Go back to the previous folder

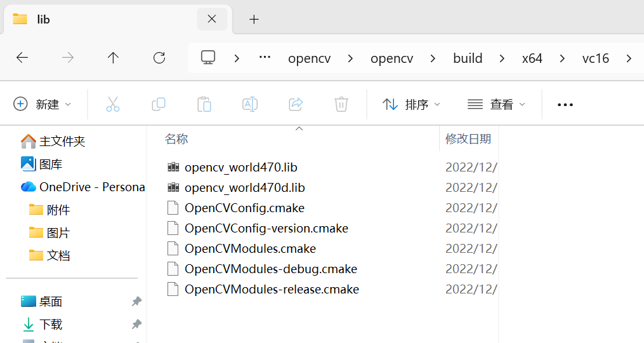(22, 58)
